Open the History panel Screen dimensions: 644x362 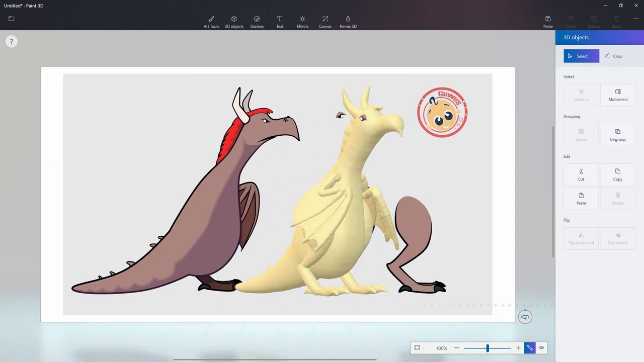[x=593, y=22]
